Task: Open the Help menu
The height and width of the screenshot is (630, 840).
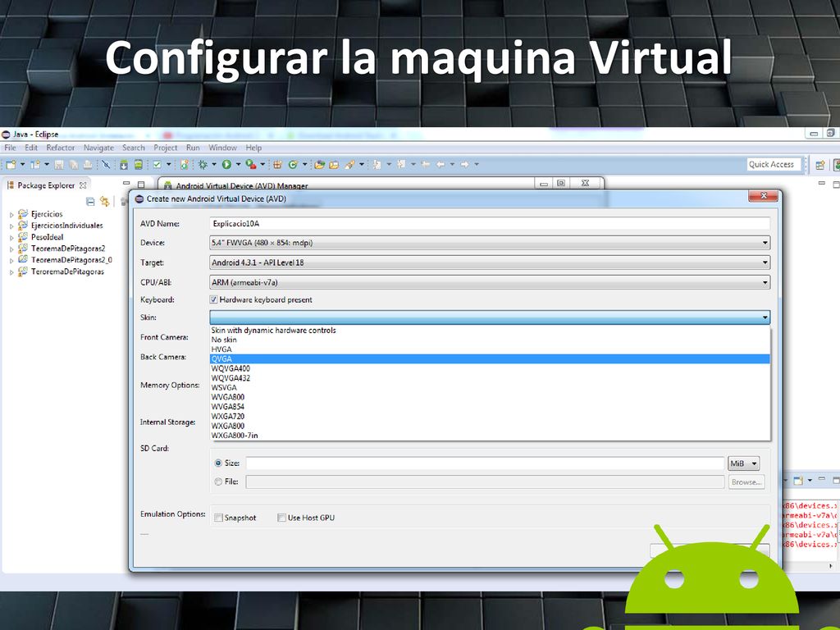Action: pos(254,148)
